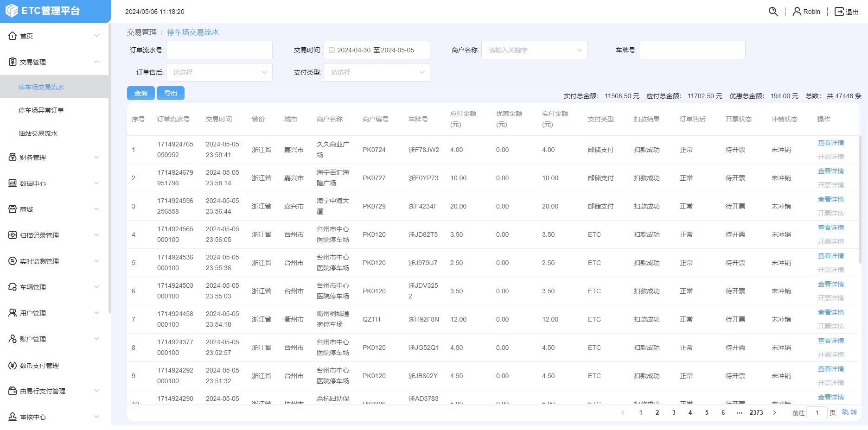Expand the 账户管理 menu chevron
Viewport: 868px width, 430px height.
click(96, 339)
